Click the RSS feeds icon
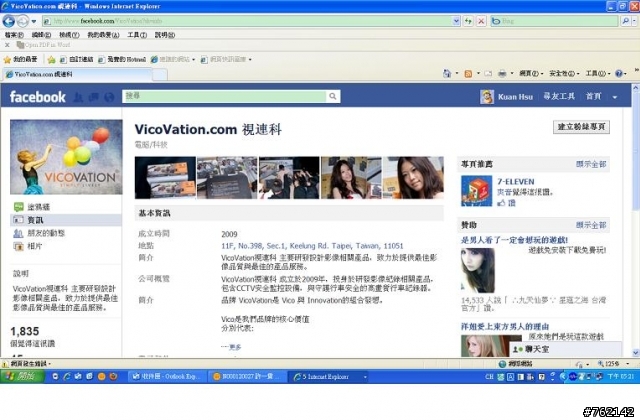640x420 pixels. click(x=468, y=73)
